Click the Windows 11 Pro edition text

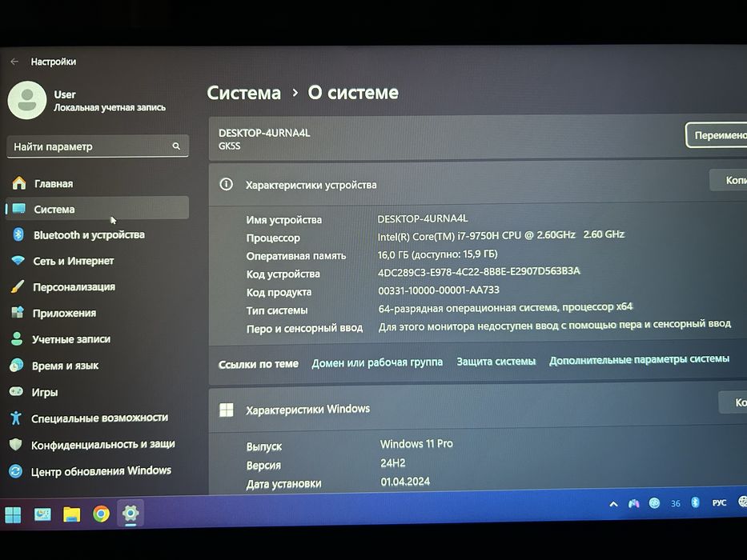(416, 444)
